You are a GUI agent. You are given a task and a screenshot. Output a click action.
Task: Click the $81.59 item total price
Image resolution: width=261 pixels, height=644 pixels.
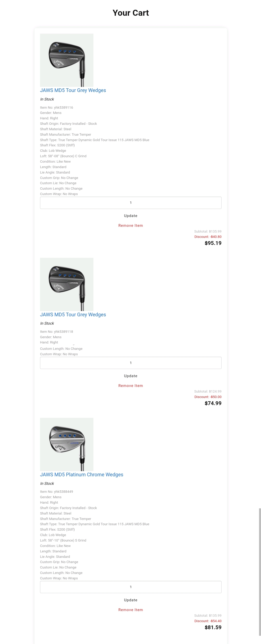[x=213, y=627]
